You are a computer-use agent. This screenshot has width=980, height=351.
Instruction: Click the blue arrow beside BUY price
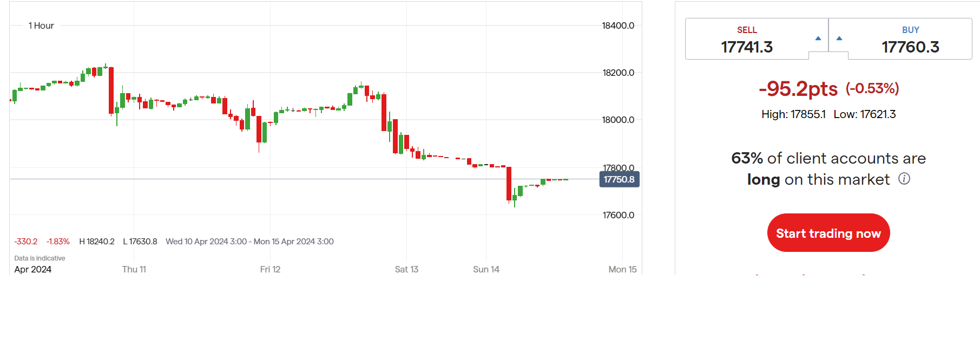(x=839, y=38)
